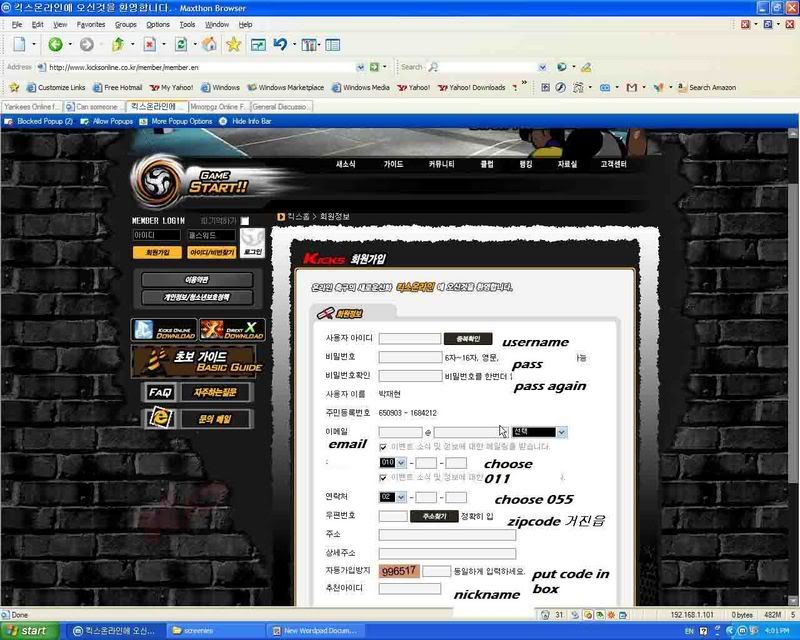Screen dimensions: 800x640
Task: Open the Kicks Online Download banner
Action: [x=163, y=330]
